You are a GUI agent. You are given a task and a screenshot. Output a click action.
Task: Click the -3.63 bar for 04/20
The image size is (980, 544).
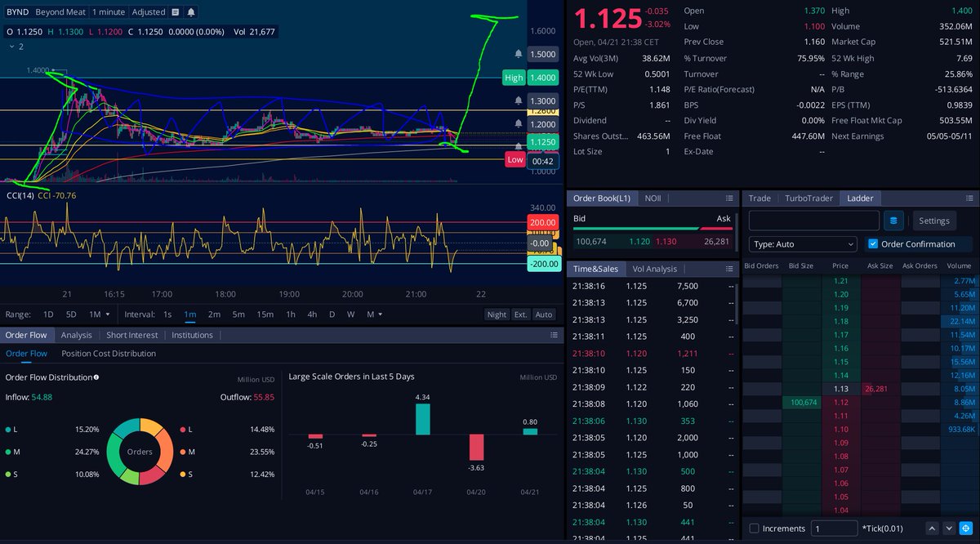(x=476, y=448)
